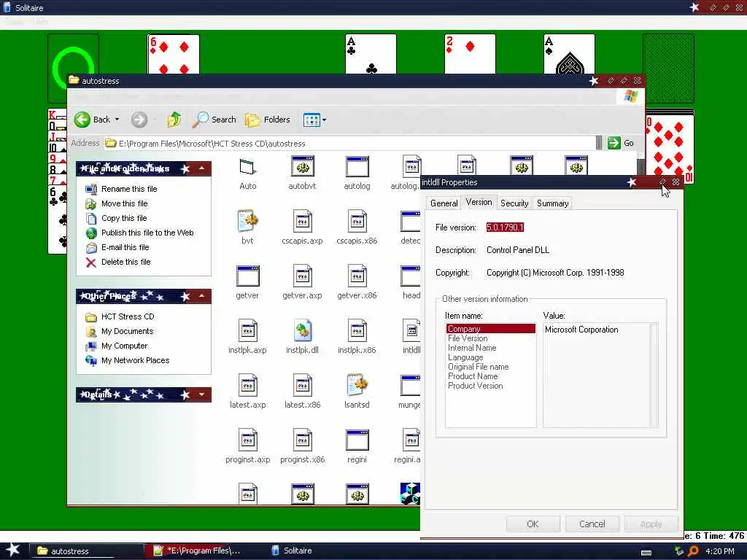This screenshot has height=560, width=747.
Task: Open the address bar dropdown arrow
Action: [599, 143]
